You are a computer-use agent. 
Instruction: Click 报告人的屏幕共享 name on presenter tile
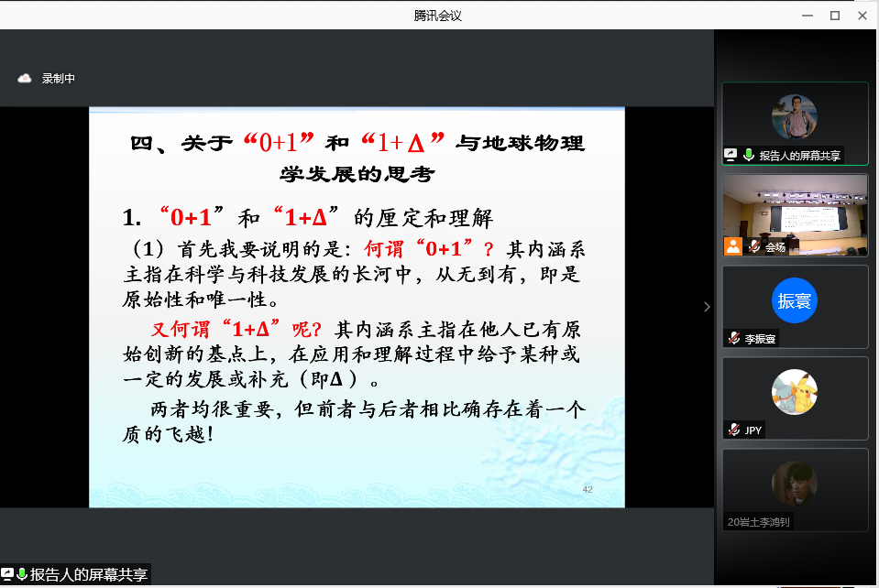pyautogui.click(x=800, y=156)
